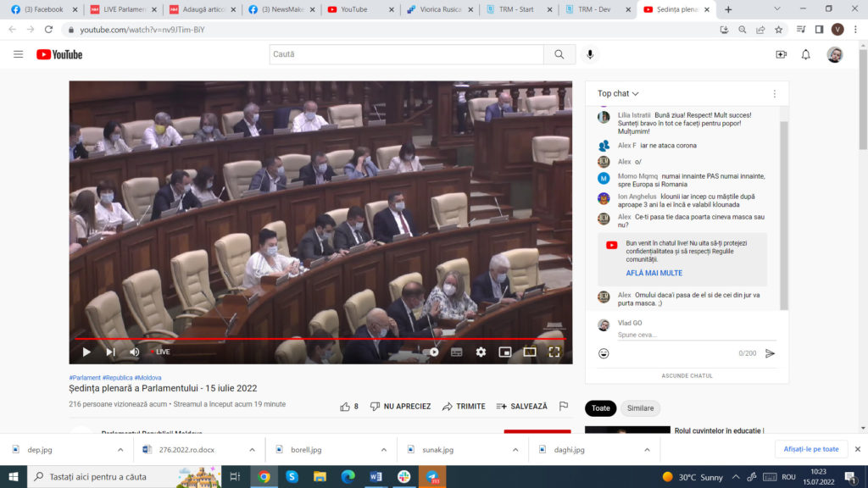Hide chat via ASCUNDE CHATUL
This screenshot has height=488, width=868.
687,375
